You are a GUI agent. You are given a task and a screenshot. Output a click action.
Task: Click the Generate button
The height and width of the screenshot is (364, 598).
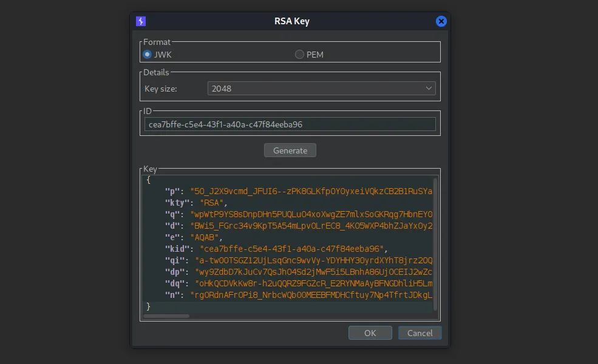point(290,150)
